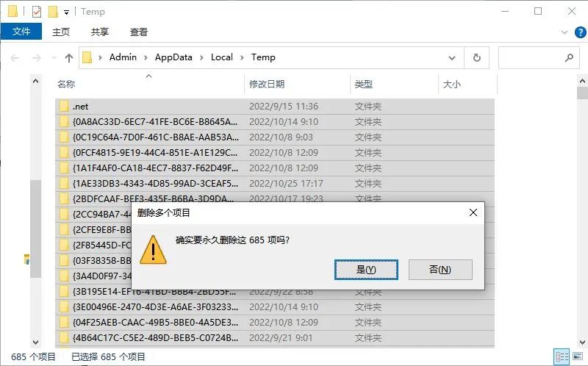Click the yellow warning triangle icon
588x366 pixels.
[x=153, y=250]
